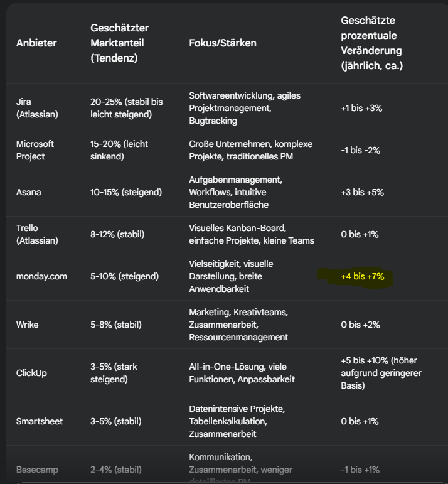
Task: Select Asana's +3 bis +5% change value
Action: tap(362, 192)
